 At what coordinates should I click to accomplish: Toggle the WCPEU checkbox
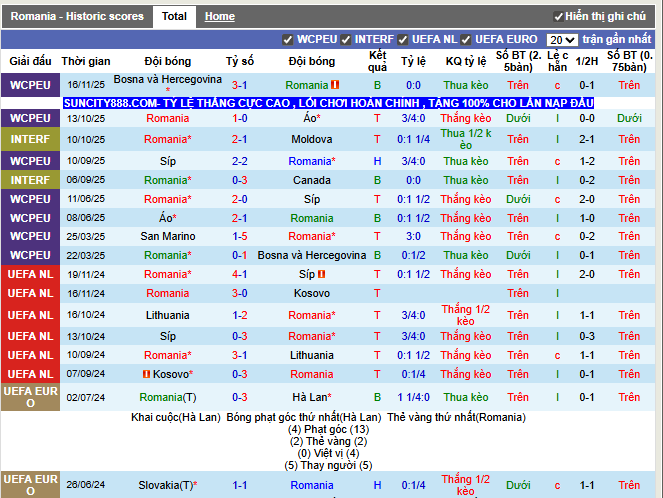pos(288,40)
